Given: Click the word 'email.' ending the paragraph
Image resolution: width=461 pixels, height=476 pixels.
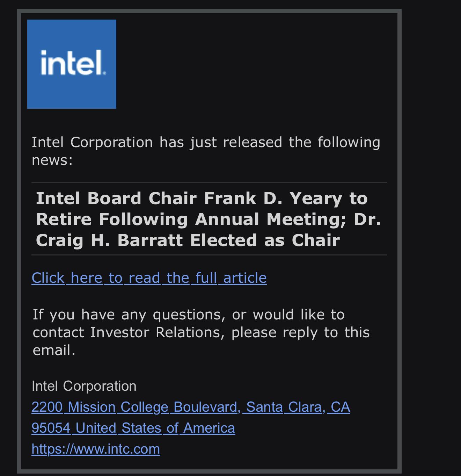Looking at the screenshot, I should click(x=54, y=350).
